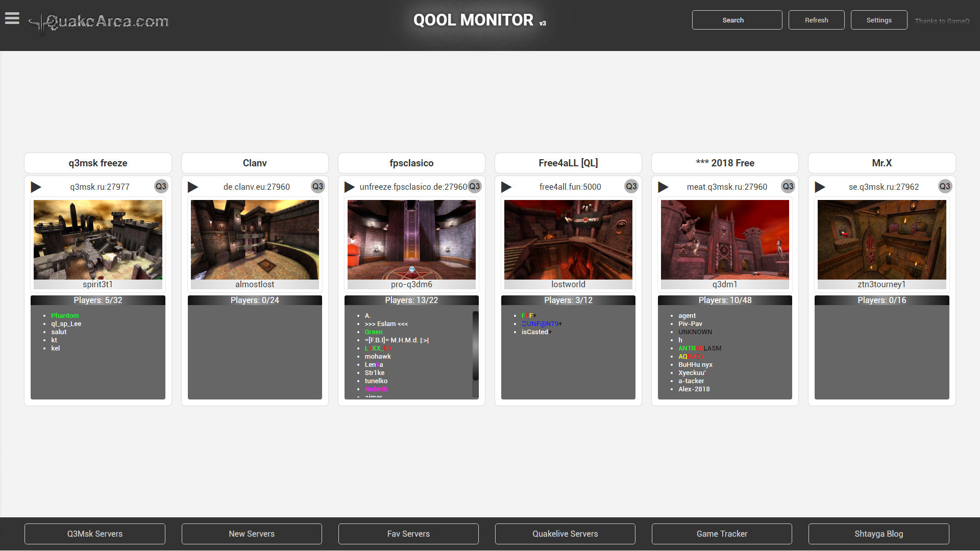Click Players: 5/32 header
The image size is (980, 551).
pos(98,300)
